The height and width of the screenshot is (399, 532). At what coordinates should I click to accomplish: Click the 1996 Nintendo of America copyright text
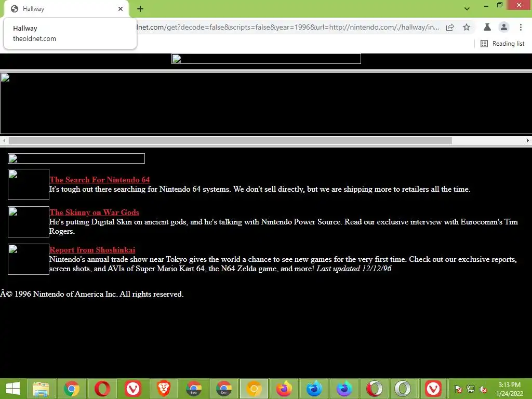[x=91, y=294]
